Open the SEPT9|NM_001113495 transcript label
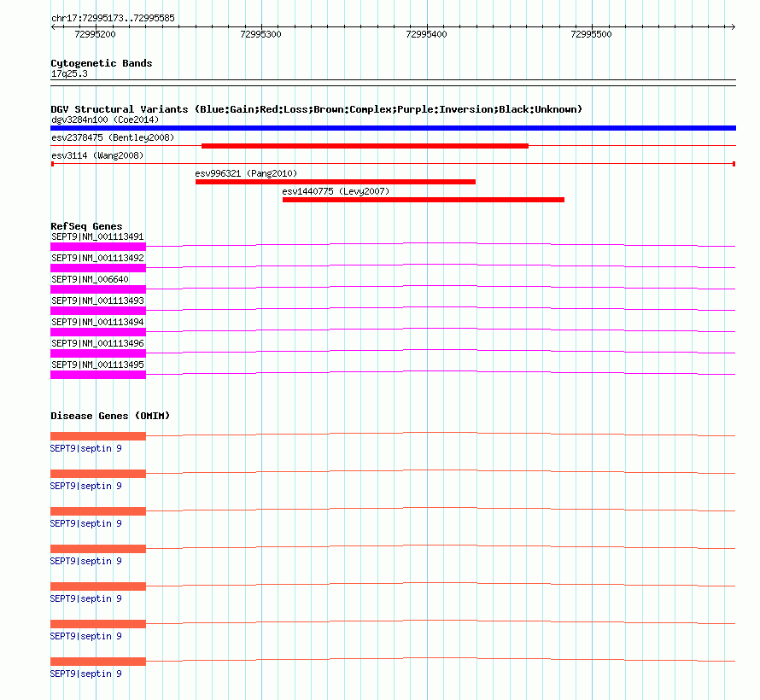The height and width of the screenshot is (700, 760). (x=97, y=365)
